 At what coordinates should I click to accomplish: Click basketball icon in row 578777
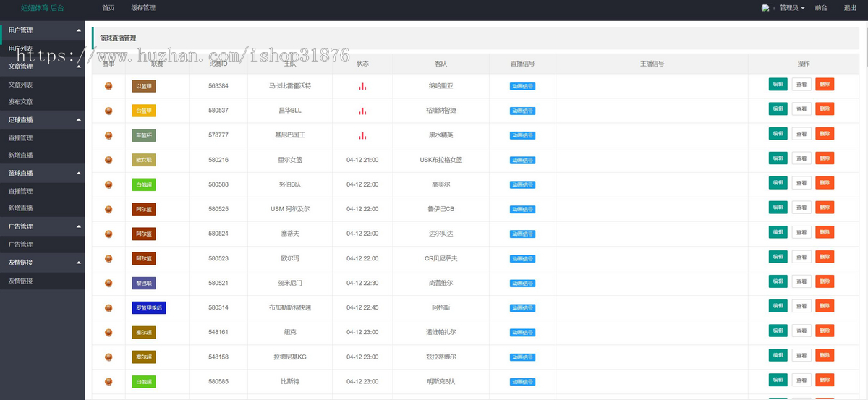[109, 135]
